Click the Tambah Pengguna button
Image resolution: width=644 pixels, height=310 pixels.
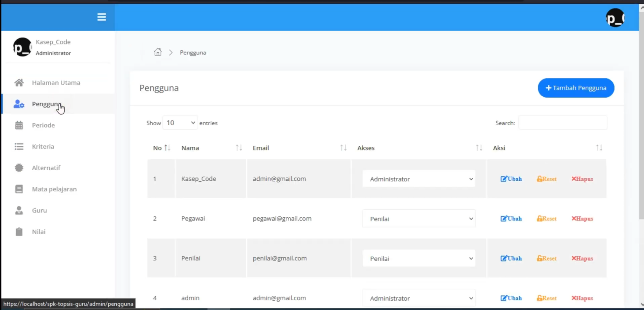pyautogui.click(x=576, y=88)
